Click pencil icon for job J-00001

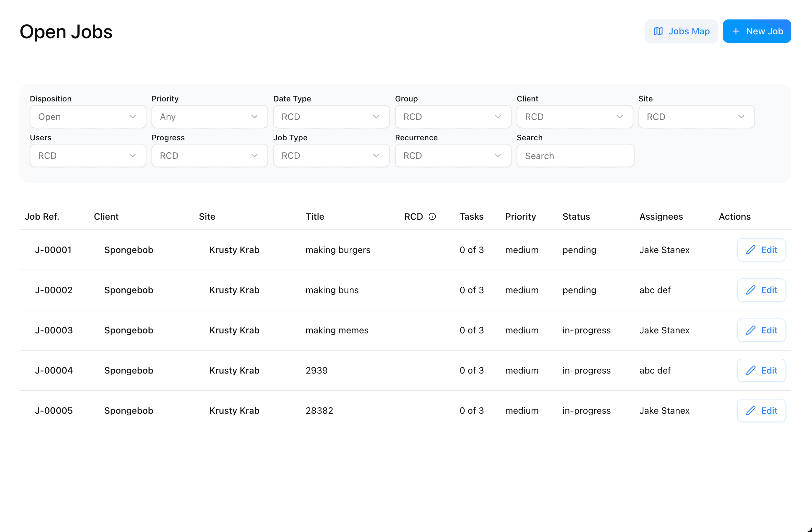[x=750, y=250]
